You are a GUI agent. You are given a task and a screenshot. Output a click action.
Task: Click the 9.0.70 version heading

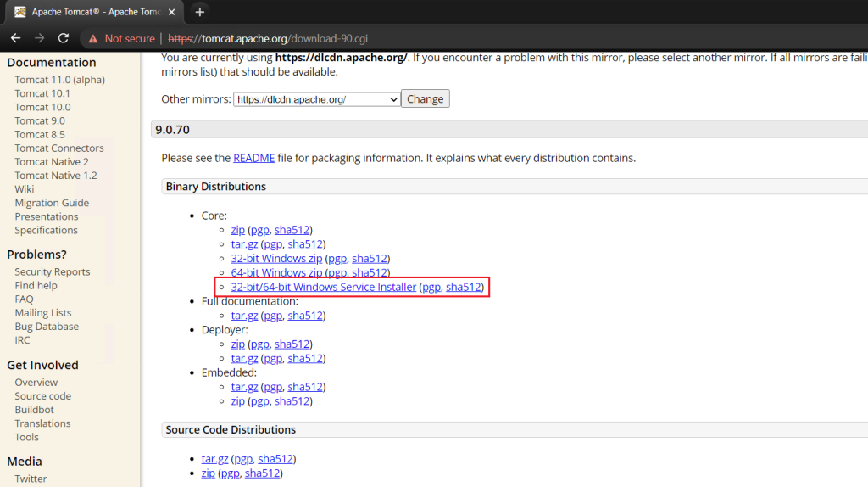pos(172,130)
